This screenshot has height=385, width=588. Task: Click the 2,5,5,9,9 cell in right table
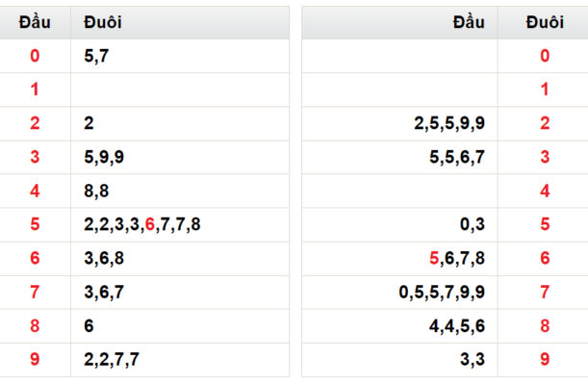[399, 123]
